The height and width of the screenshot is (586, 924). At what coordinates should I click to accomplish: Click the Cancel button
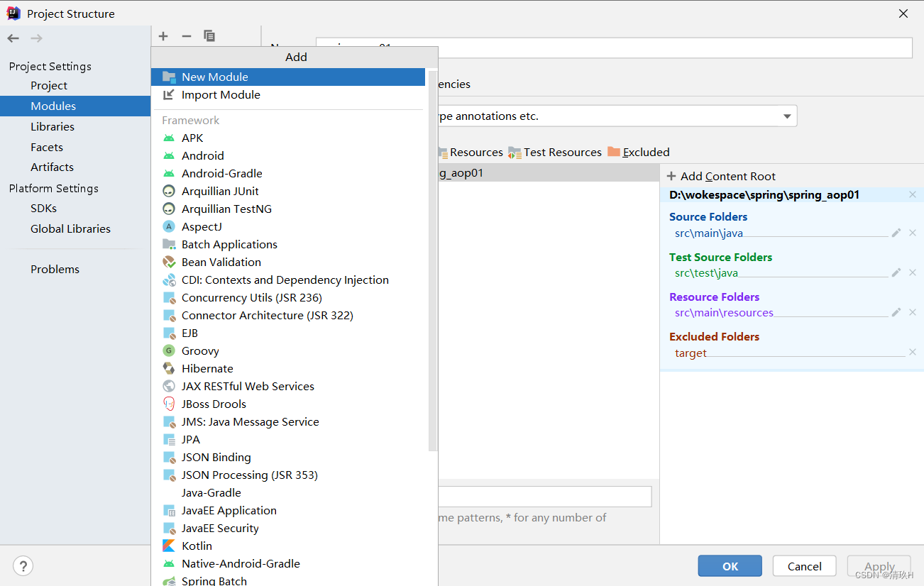point(805,566)
